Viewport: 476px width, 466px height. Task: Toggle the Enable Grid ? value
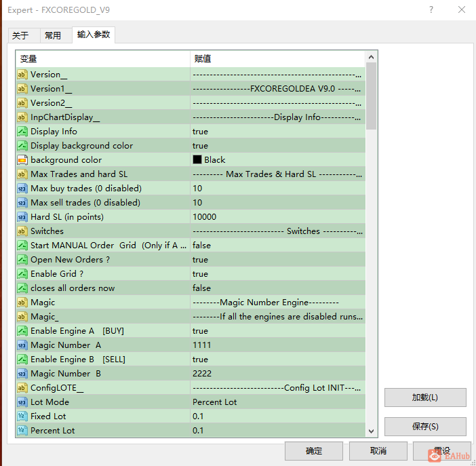pyautogui.click(x=278, y=274)
